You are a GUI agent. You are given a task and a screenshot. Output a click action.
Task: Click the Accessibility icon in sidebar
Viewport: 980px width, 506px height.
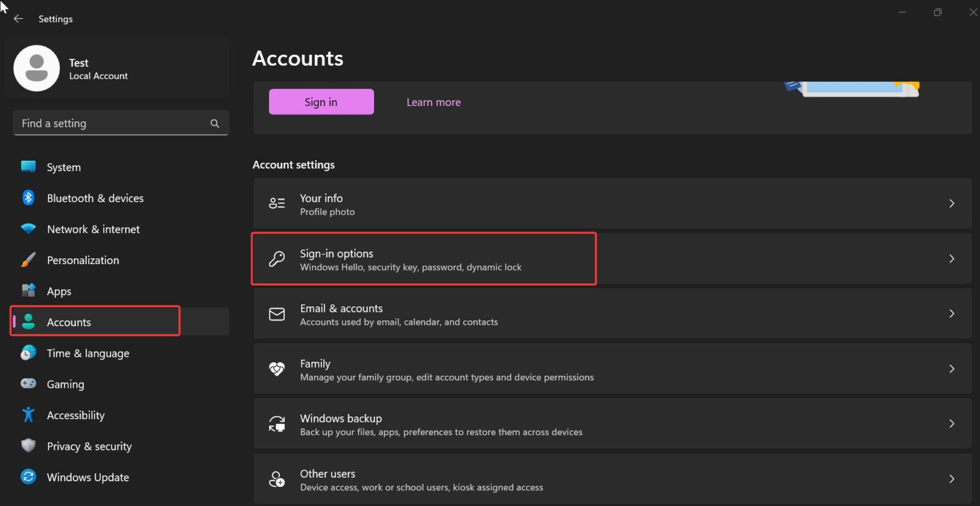[x=29, y=415]
